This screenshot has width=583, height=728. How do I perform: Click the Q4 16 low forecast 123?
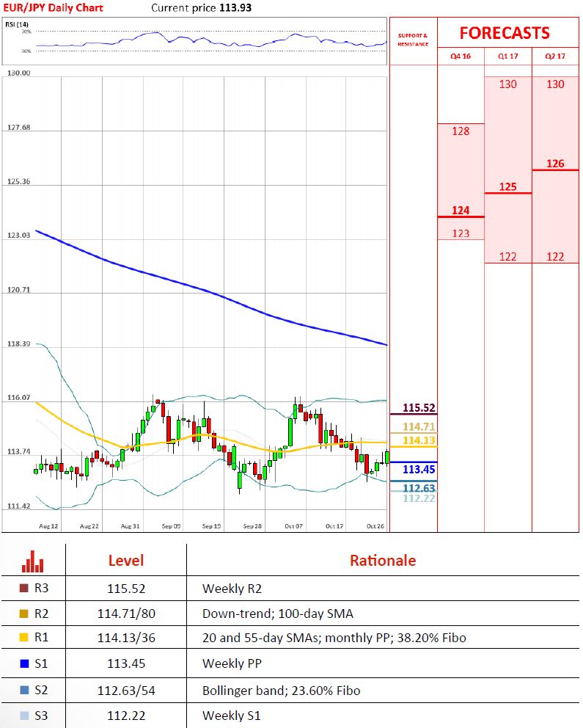click(x=461, y=233)
